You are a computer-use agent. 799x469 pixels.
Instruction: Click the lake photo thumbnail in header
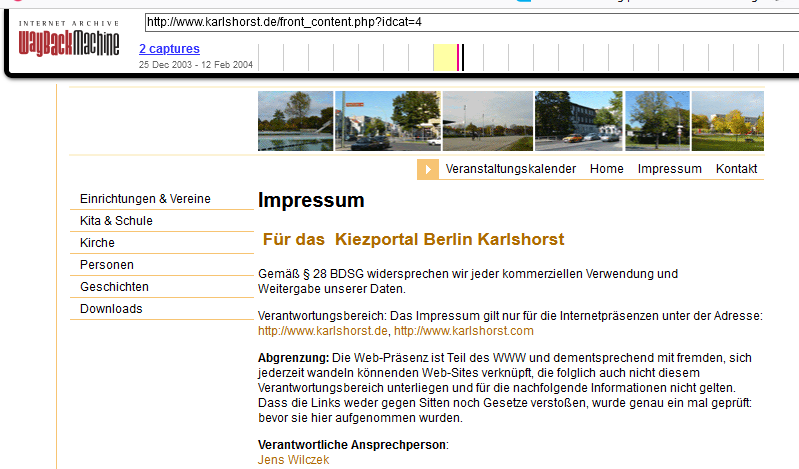(x=296, y=121)
